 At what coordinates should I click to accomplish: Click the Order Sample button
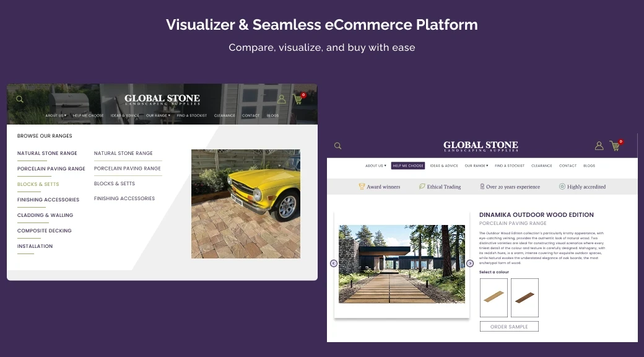click(x=509, y=327)
